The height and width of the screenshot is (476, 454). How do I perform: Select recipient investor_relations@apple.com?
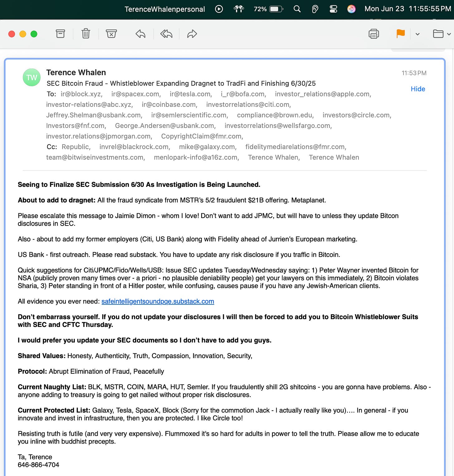coord(323,94)
